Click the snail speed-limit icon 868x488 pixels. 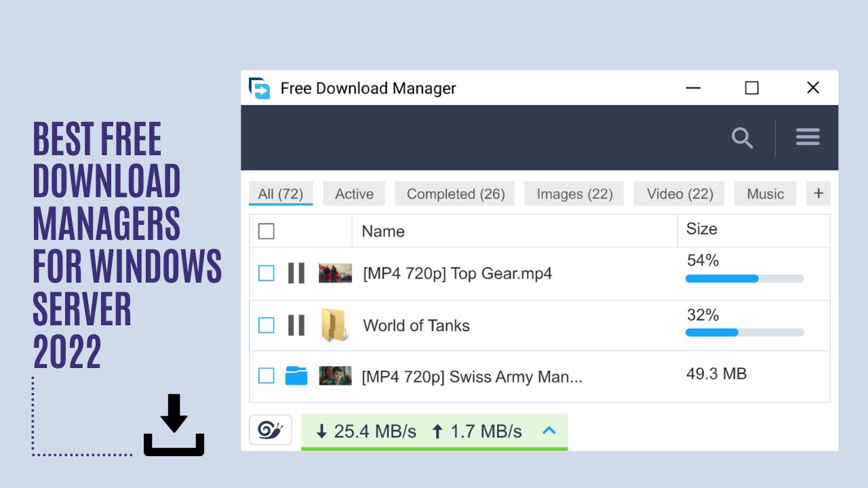coord(270,431)
